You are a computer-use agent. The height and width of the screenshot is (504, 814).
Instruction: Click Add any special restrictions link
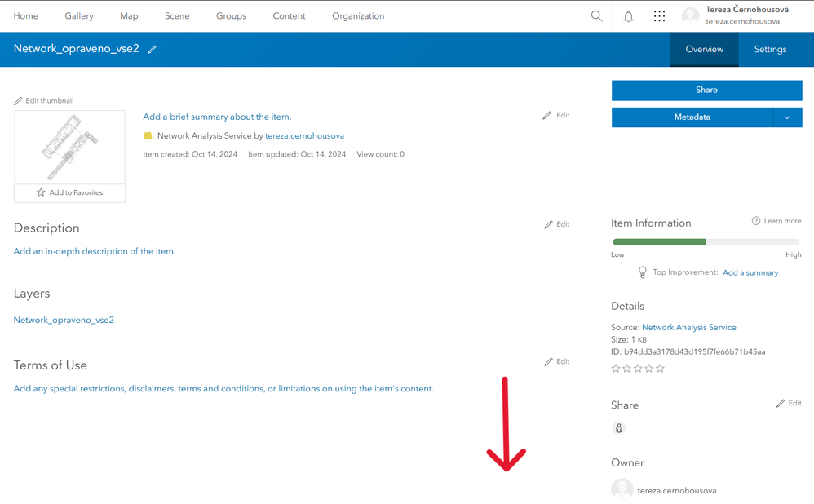[x=223, y=389]
